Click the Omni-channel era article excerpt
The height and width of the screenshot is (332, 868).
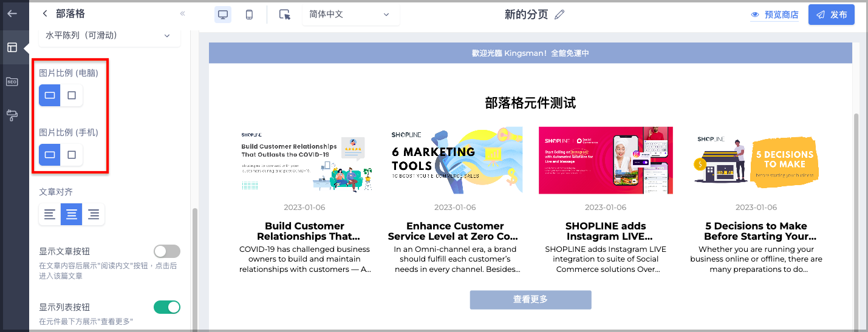point(456,259)
